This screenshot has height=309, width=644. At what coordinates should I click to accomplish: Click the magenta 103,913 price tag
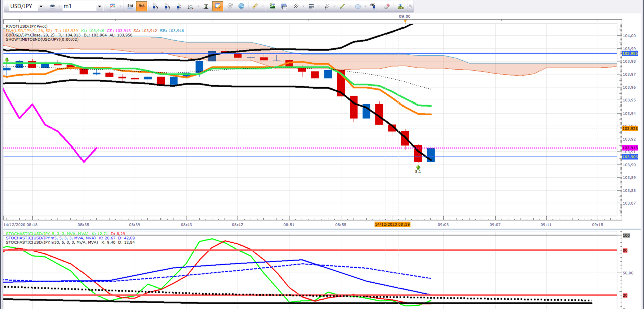pos(630,148)
